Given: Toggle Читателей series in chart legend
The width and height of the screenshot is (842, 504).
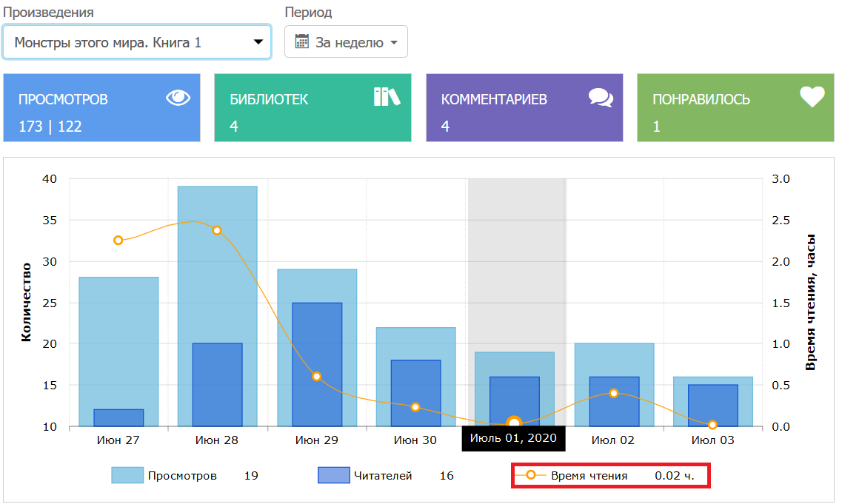Looking at the screenshot, I should click(x=382, y=476).
